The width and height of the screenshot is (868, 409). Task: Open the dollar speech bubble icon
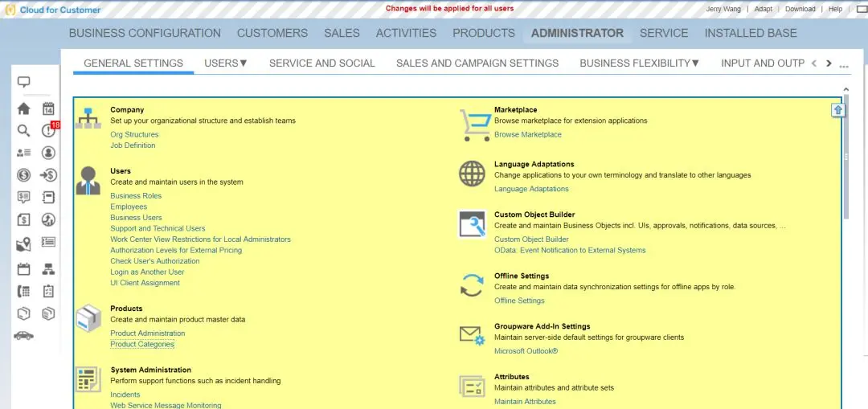(x=24, y=198)
